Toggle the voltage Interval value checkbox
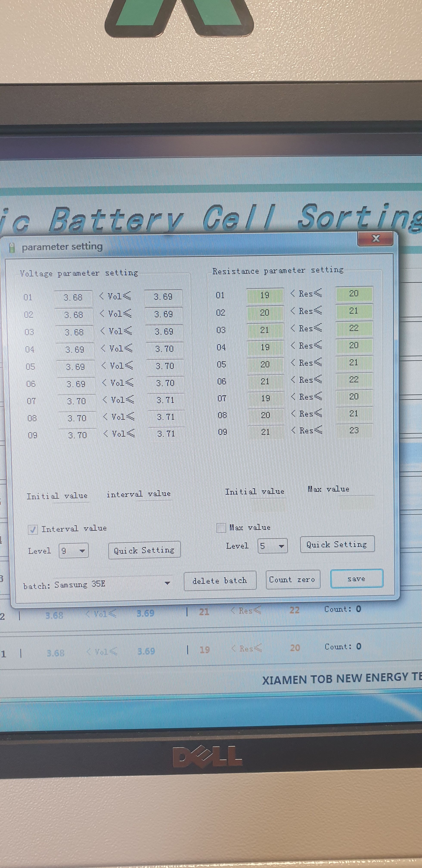The height and width of the screenshot is (868, 422). (x=33, y=529)
